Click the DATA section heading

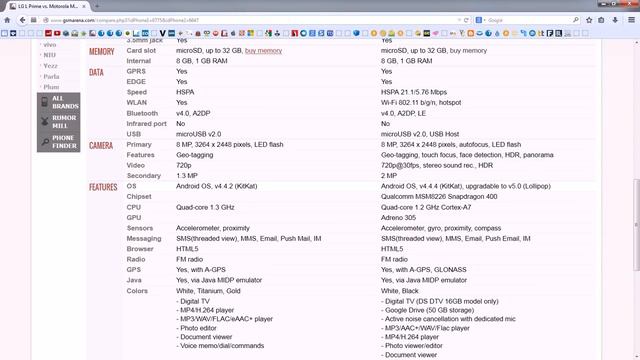point(96,72)
